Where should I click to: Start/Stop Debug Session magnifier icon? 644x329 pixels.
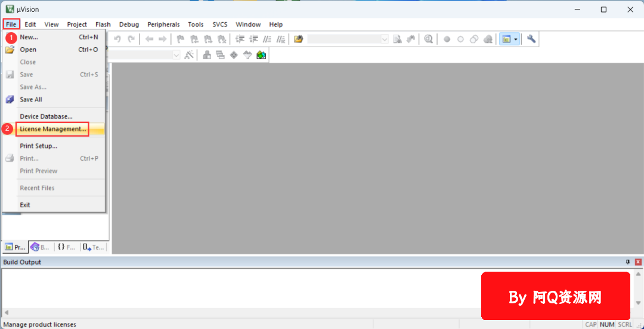tap(428, 39)
